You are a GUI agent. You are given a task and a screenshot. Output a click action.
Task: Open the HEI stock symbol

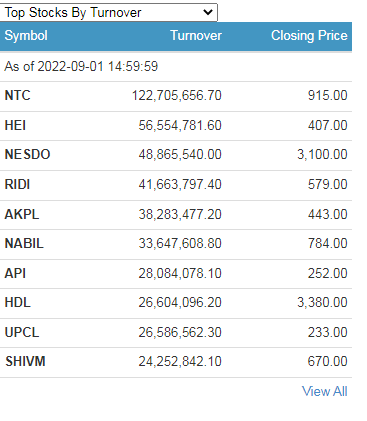point(15,125)
